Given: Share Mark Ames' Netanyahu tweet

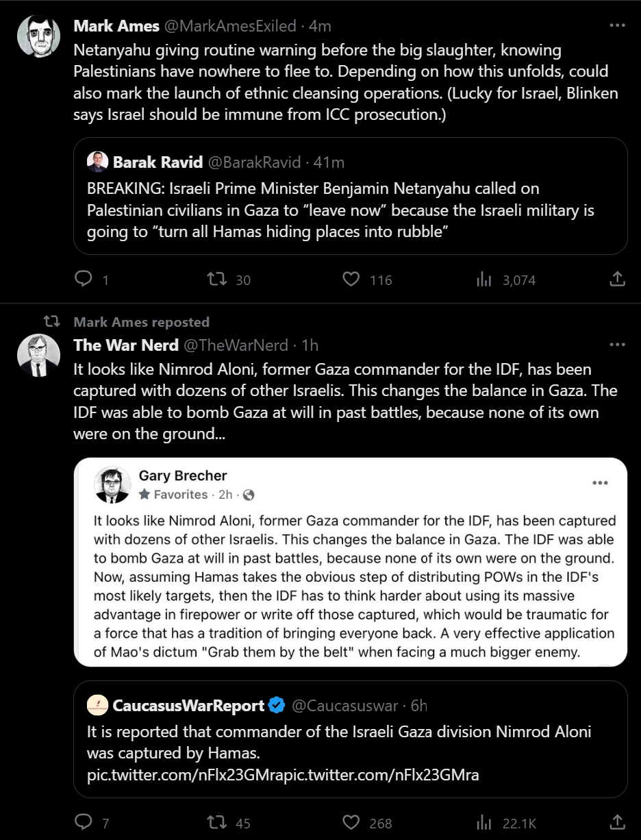Looking at the screenshot, I should (x=616, y=280).
